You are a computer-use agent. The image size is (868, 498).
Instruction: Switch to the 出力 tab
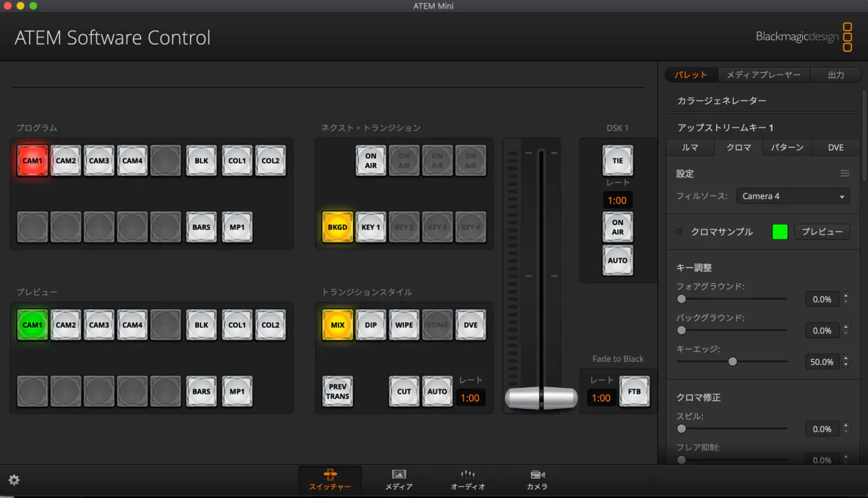835,75
